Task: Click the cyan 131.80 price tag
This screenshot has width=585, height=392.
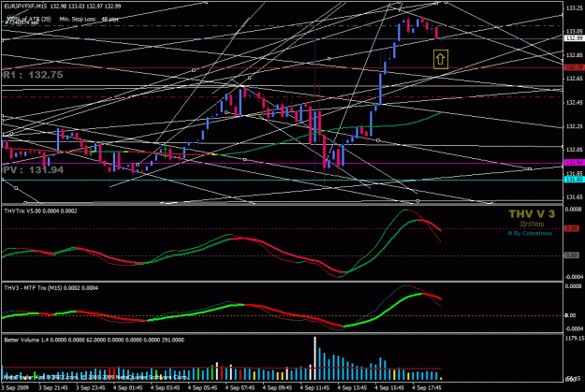Action: click(x=574, y=180)
